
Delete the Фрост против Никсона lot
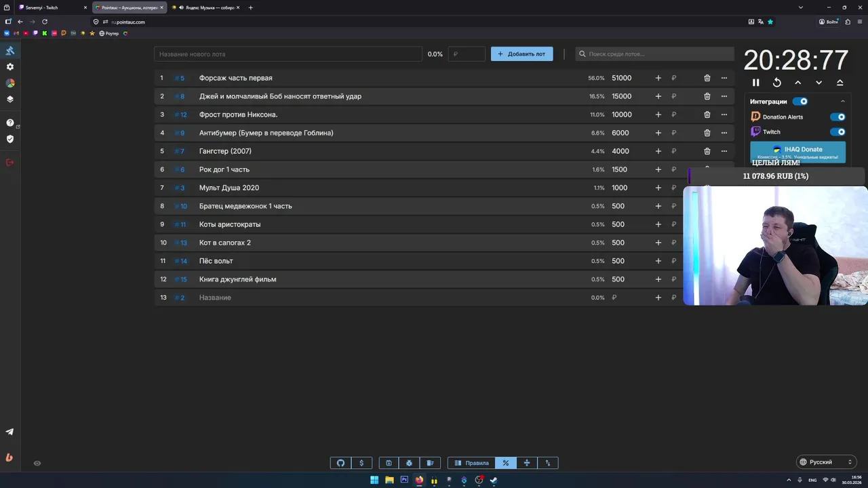point(707,115)
